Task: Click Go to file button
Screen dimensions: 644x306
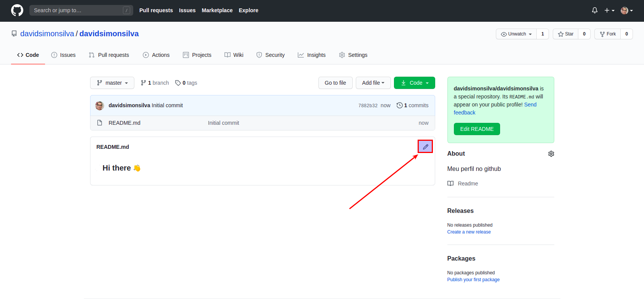Action: pyautogui.click(x=335, y=83)
